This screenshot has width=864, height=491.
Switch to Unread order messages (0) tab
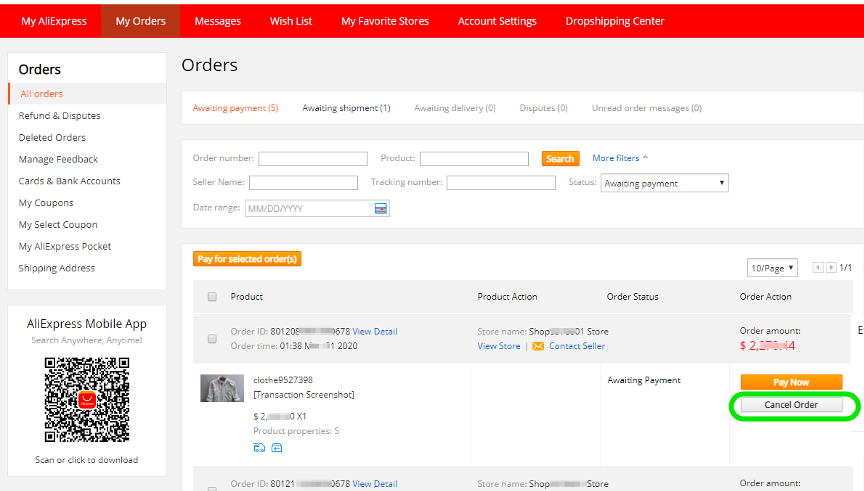pos(646,108)
